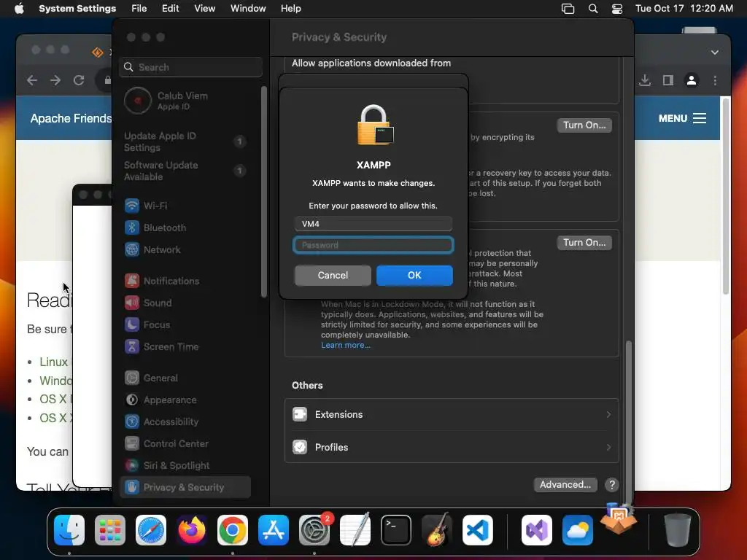Select Sound in the sidebar
Viewport: 747px width, 560px height.
pos(148,303)
